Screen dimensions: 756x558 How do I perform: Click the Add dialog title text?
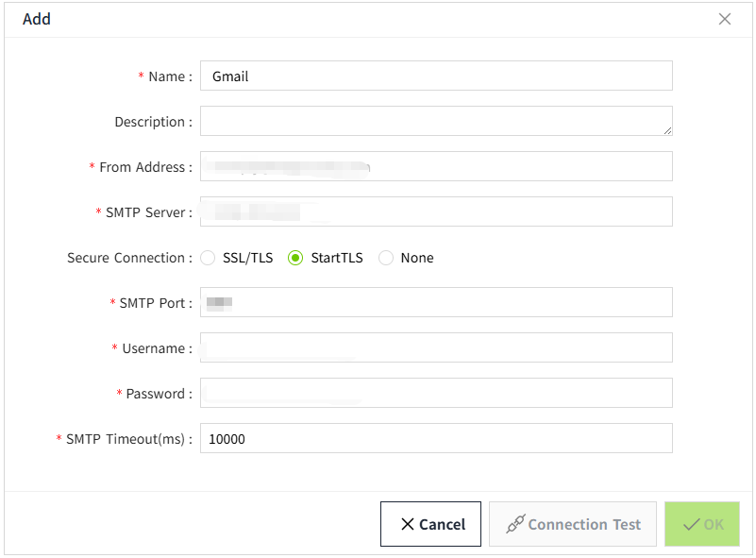[37, 19]
